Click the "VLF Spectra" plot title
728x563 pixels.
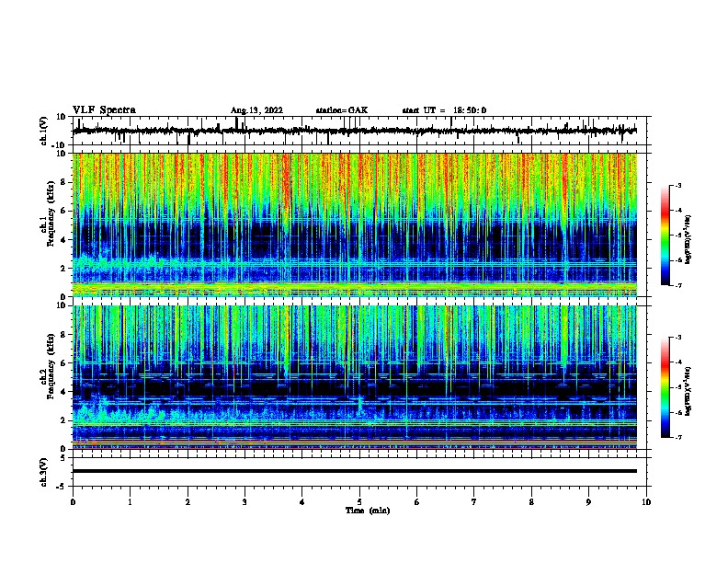pos(104,110)
